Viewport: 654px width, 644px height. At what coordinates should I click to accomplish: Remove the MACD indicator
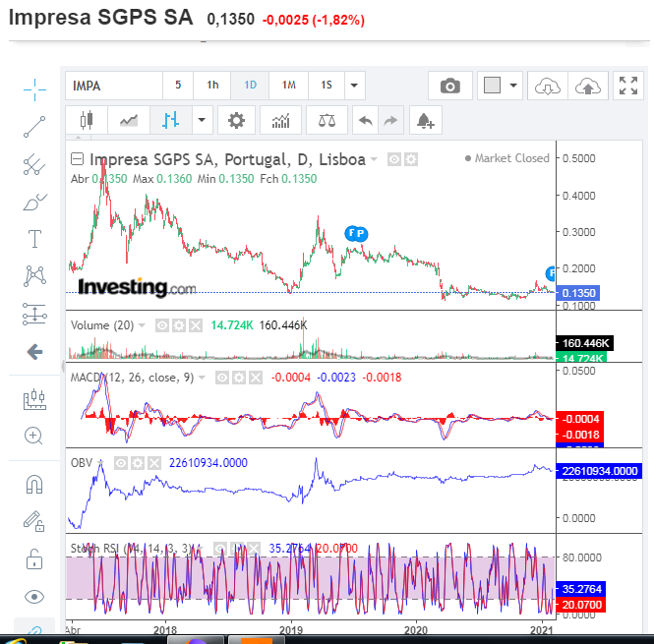point(256,378)
